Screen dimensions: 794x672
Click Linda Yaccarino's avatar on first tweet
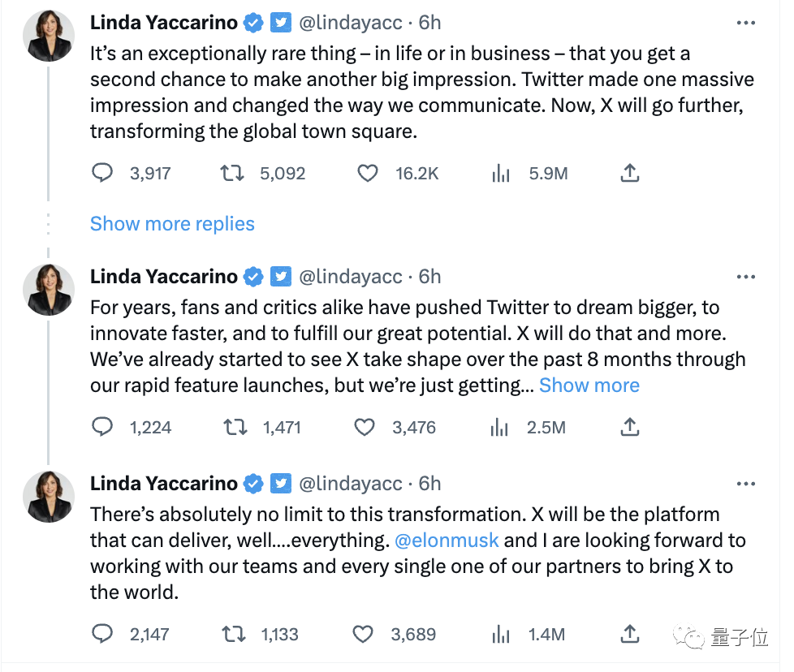[49, 37]
